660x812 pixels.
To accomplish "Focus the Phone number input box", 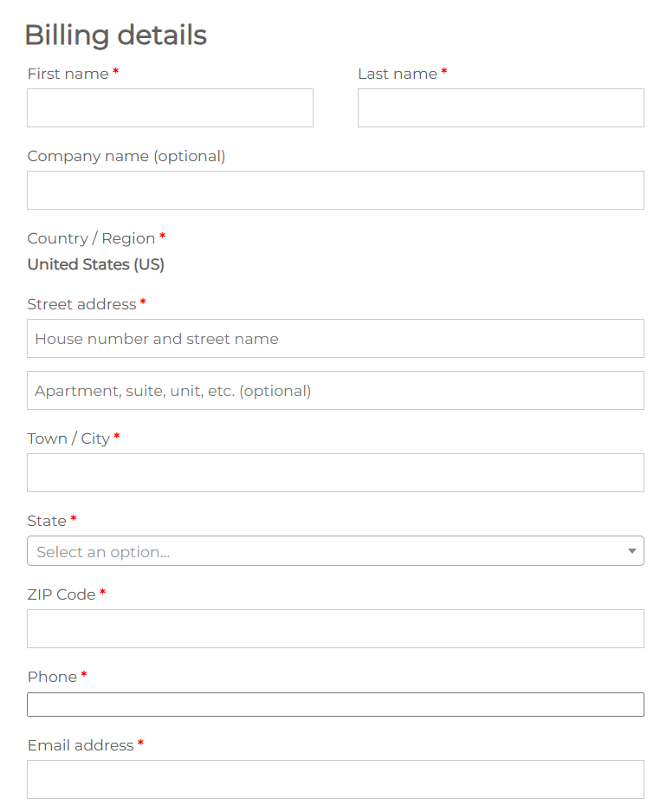I will click(x=335, y=705).
